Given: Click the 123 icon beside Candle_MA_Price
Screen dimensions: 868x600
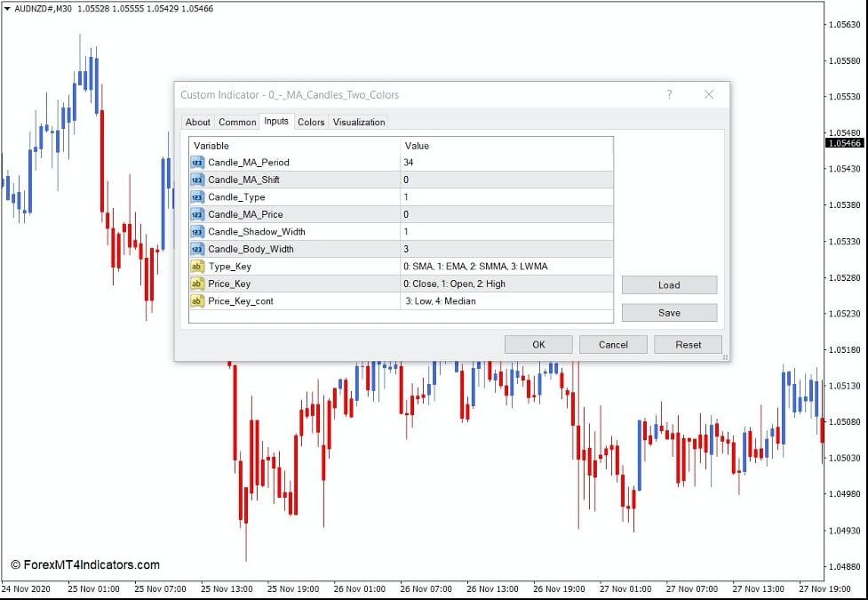Looking at the screenshot, I should click(x=195, y=214).
